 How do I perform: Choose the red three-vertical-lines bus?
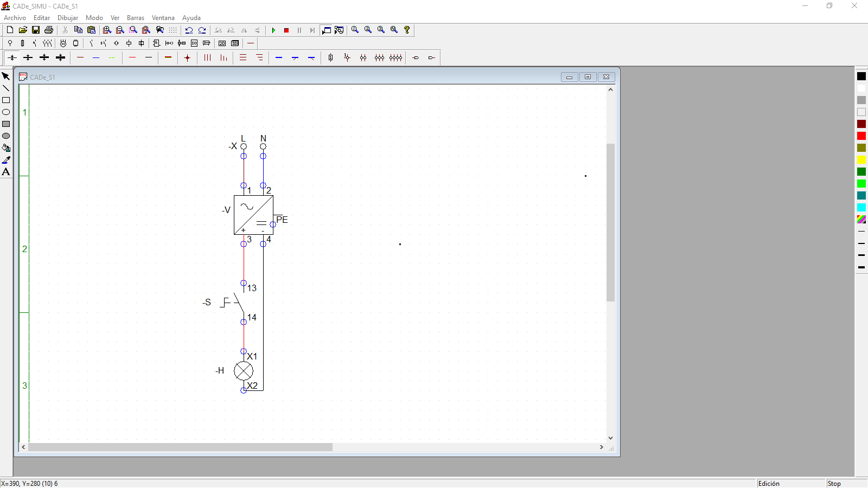click(x=207, y=58)
